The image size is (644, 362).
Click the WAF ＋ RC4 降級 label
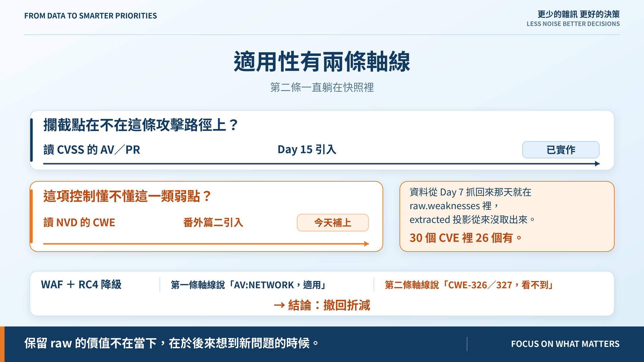[x=81, y=285]
